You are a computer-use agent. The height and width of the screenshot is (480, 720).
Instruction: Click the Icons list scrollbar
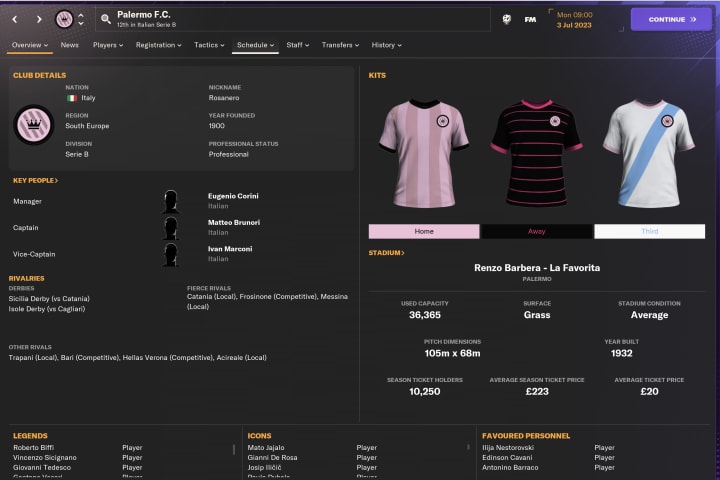(468, 447)
